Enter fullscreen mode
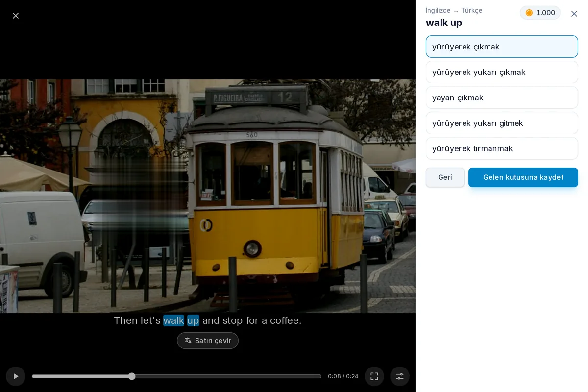This screenshot has height=392, width=588. point(374,376)
